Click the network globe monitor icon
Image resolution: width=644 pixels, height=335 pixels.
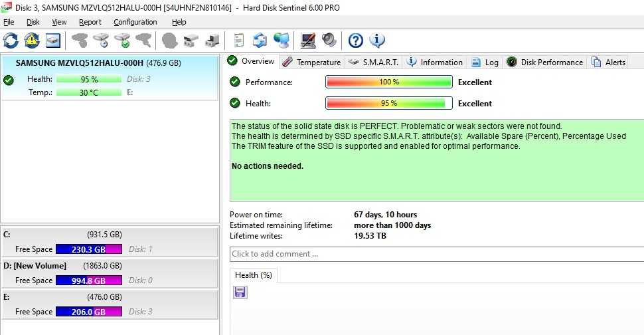(x=282, y=41)
